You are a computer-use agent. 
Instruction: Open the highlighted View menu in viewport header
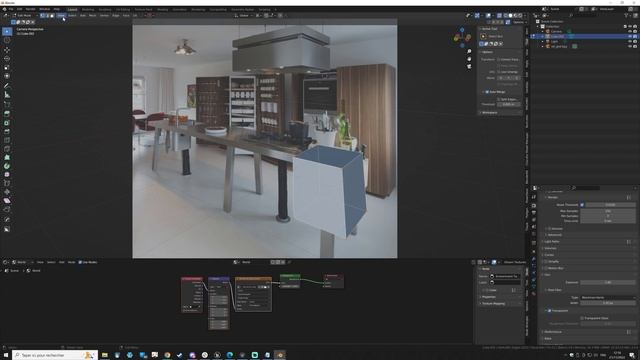coord(61,16)
